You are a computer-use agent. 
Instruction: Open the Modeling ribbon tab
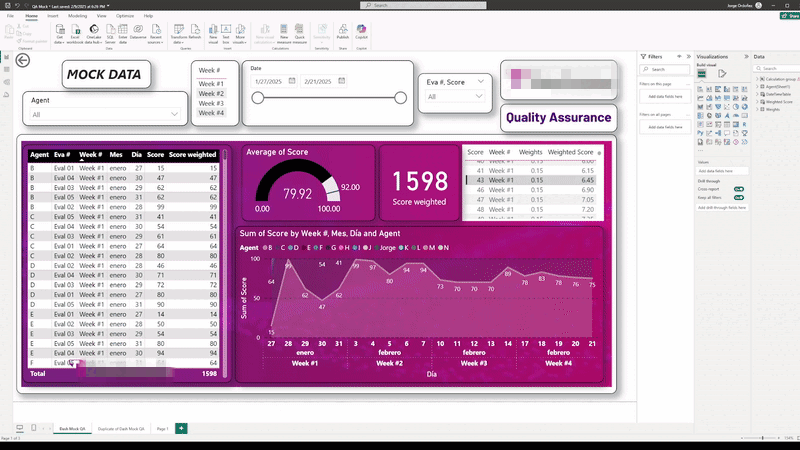pos(77,16)
